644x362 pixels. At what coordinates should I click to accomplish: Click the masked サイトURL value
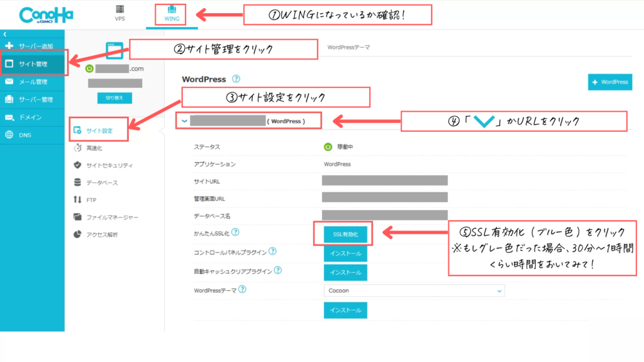coord(385,180)
